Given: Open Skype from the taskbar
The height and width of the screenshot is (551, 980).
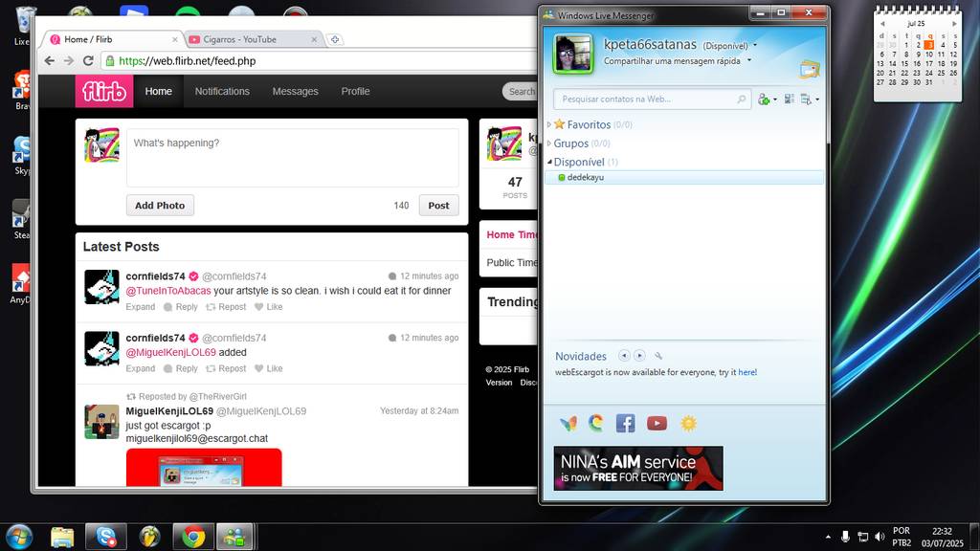Looking at the screenshot, I should pyautogui.click(x=105, y=537).
